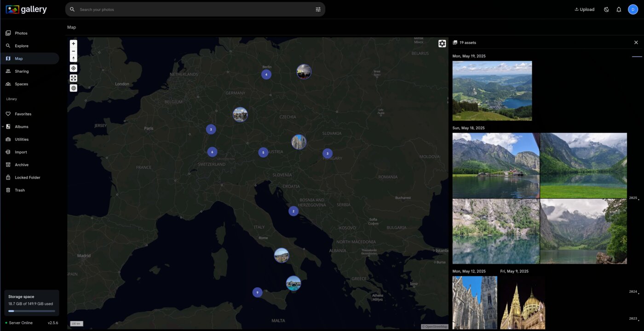Close the 19 assets panel
The height and width of the screenshot is (331, 644).
click(636, 42)
